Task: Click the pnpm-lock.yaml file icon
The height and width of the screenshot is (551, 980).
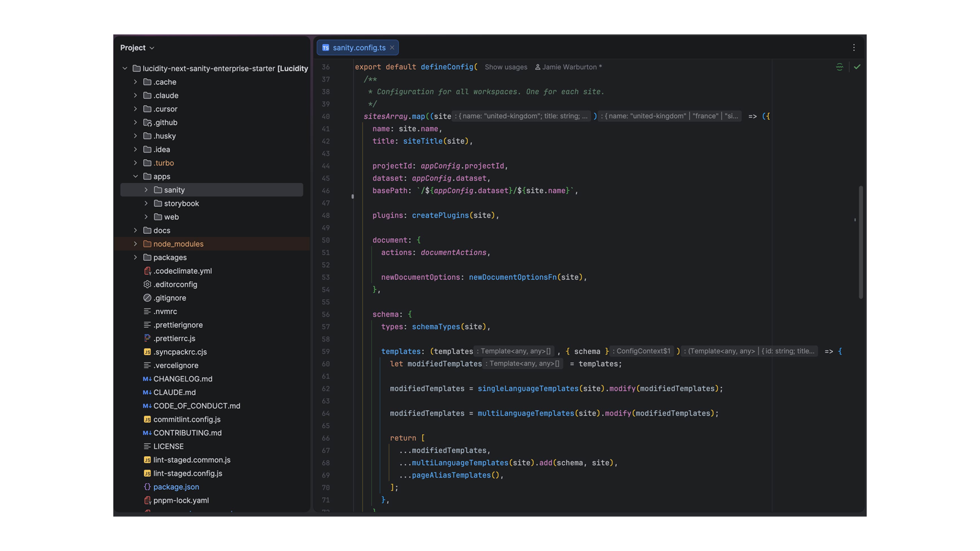Action: click(x=147, y=500)
